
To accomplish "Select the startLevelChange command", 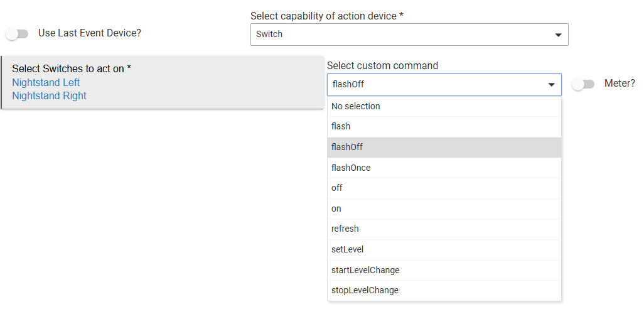I will 365,270.
